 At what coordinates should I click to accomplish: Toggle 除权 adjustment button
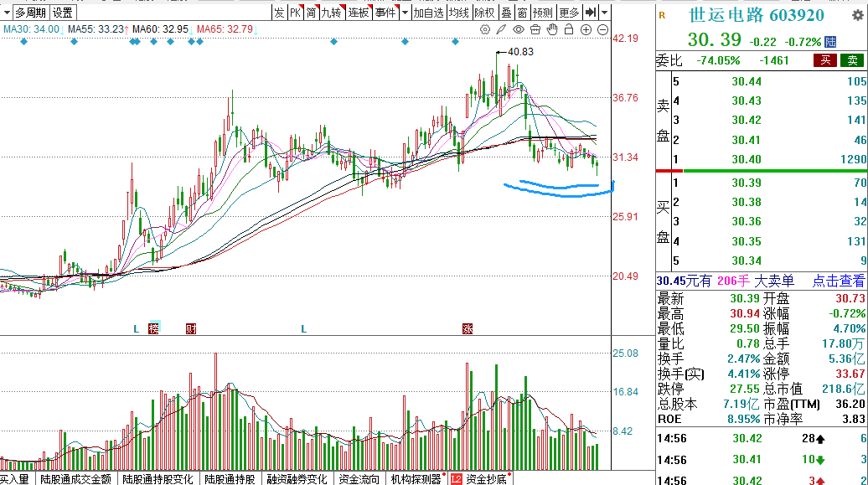point(484,13)
